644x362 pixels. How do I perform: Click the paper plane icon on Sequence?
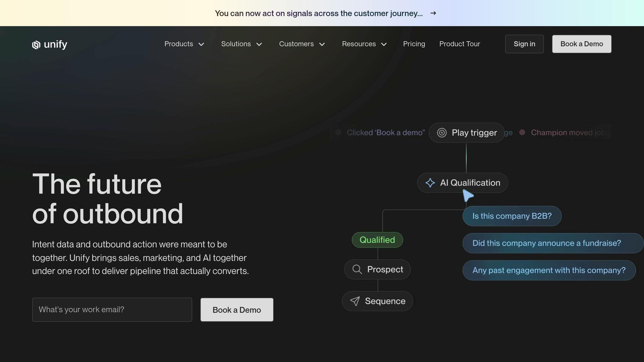355,301
